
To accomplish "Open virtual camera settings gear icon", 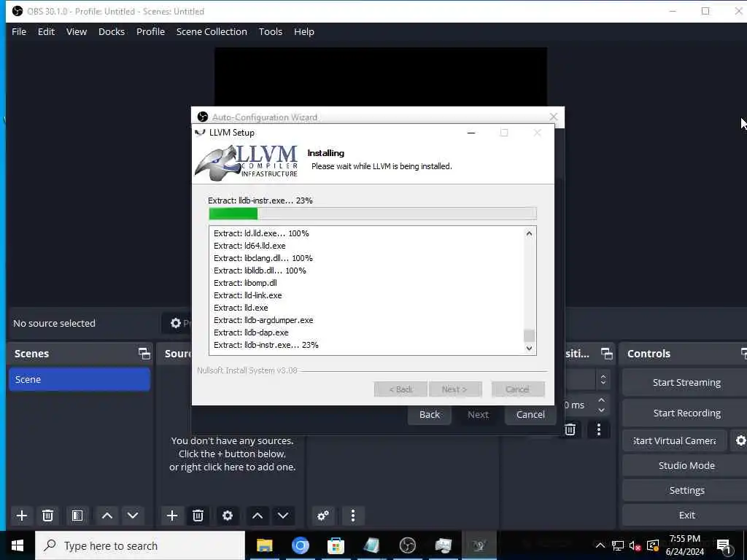I will point(740,440).
